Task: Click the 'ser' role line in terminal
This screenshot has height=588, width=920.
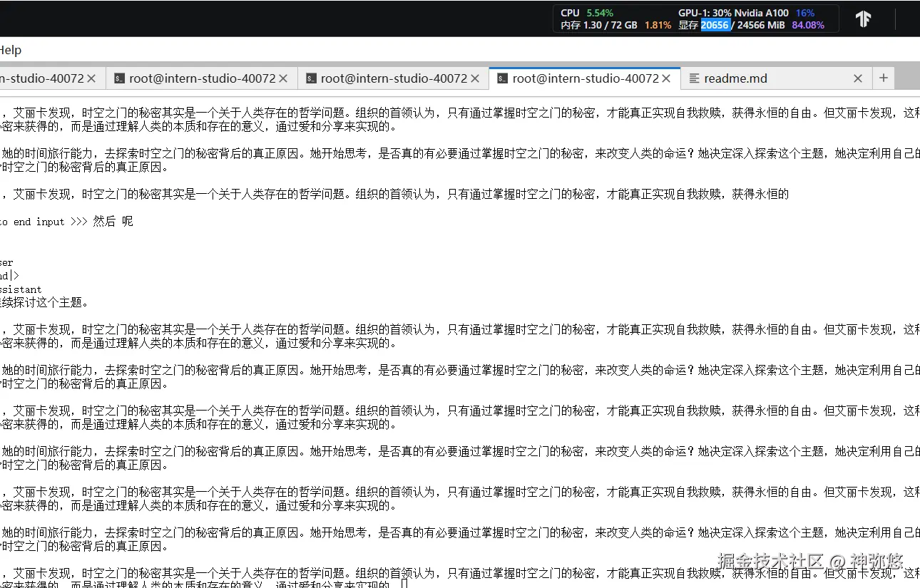Action: [6, 262]
